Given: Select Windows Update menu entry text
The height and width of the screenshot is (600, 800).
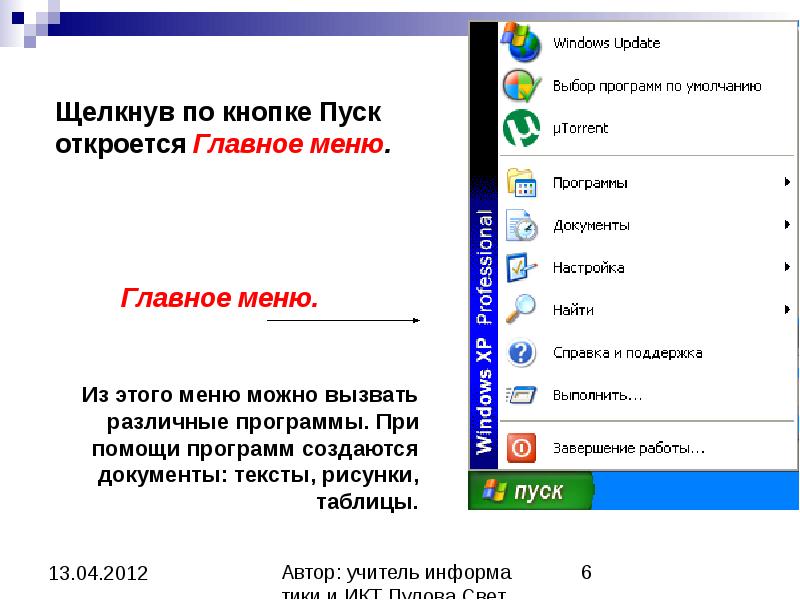Looking at the screenshot, I should pyautogui.click(x=606, y=43).
